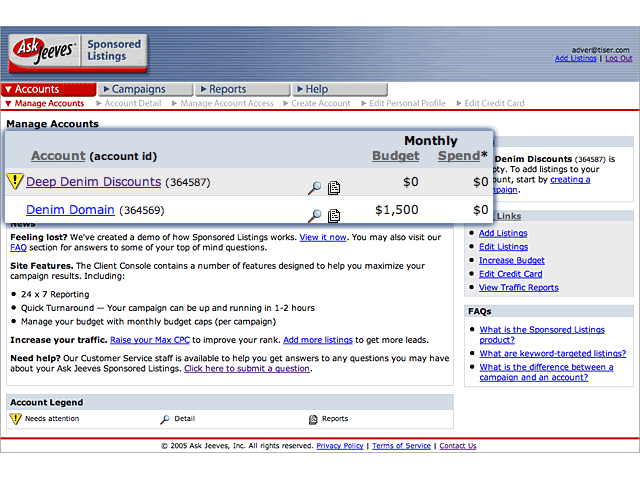Image resolution: width=640 pixels, height=480 pixels.
Task: Click the Ask Jeeves Sponsored Listings logo
Action: pos(78,53)
